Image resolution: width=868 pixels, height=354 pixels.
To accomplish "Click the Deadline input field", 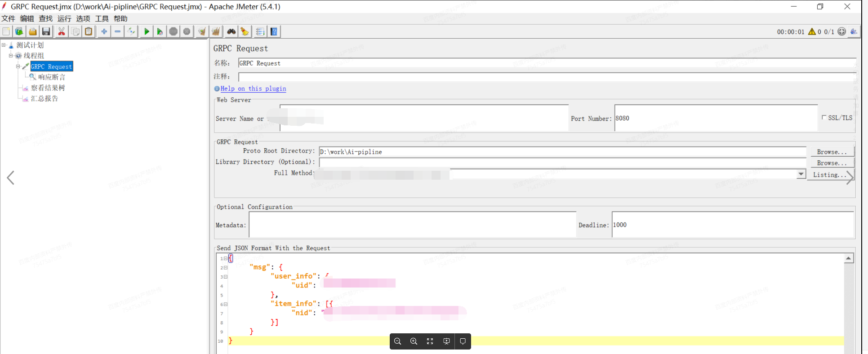I will pyautogui.click(x=733, y=225).
